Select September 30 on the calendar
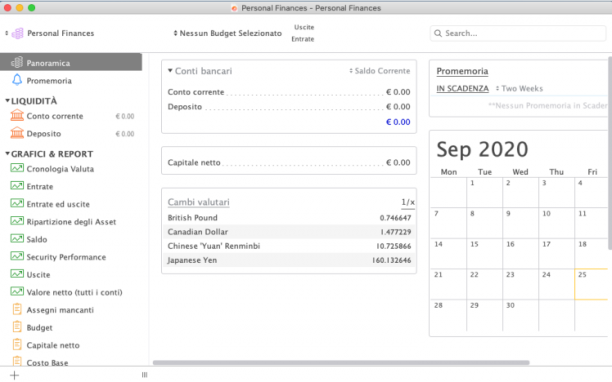The height and width of the screenshot is (382, 612). (520, 315)
